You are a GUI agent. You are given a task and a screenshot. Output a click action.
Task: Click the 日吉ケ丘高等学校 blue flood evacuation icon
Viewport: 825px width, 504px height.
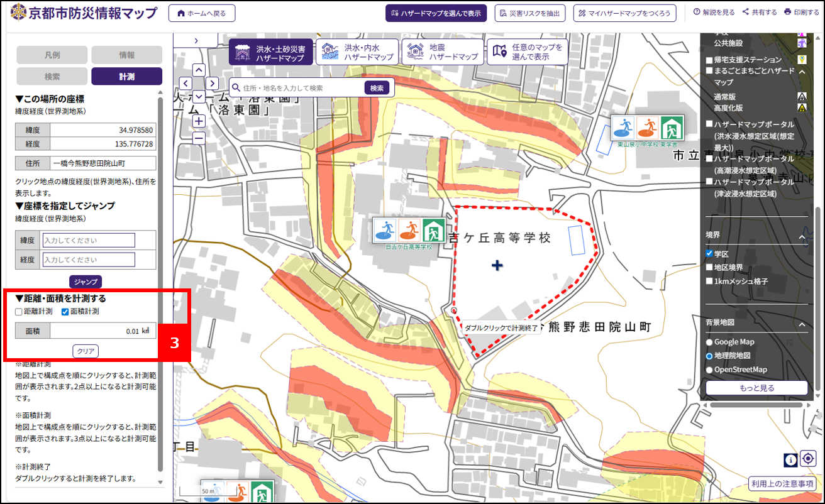(x=385, y=229)
